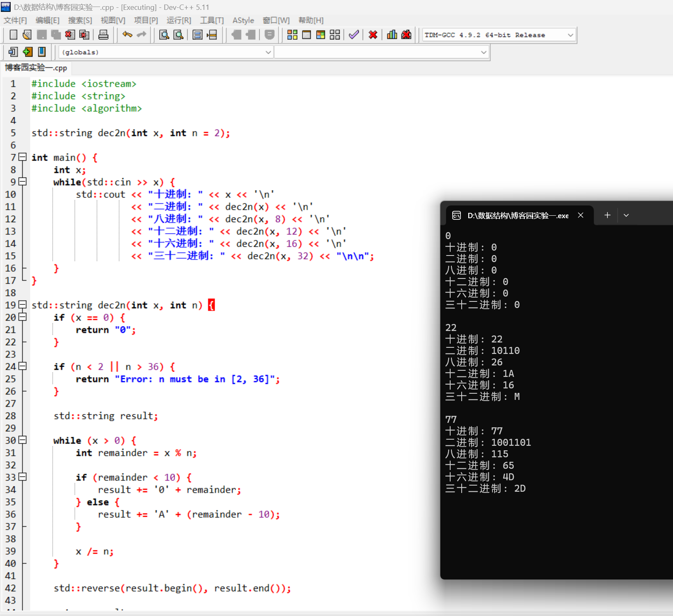This screenshot has height=616, width=673.
Task: Click the highlighted red brace on line 19
Action: 211,305
